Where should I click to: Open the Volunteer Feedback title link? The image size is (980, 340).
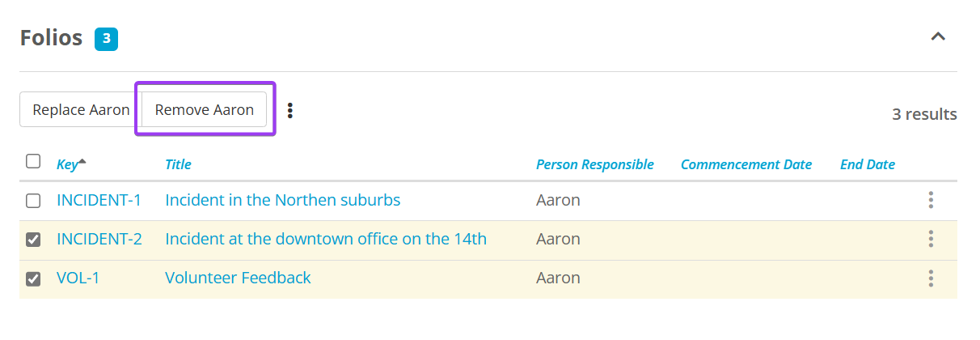click(238, 278)
